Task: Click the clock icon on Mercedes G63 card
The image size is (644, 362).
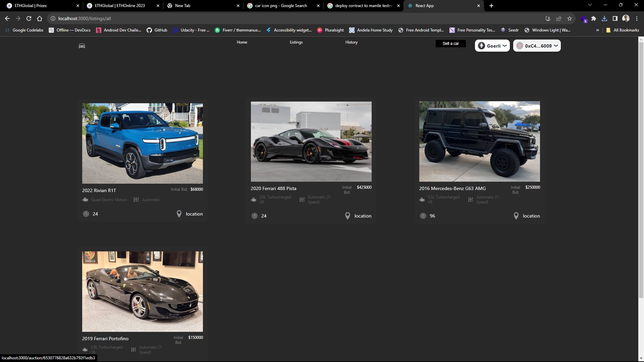Action: (x=423, y=216)
